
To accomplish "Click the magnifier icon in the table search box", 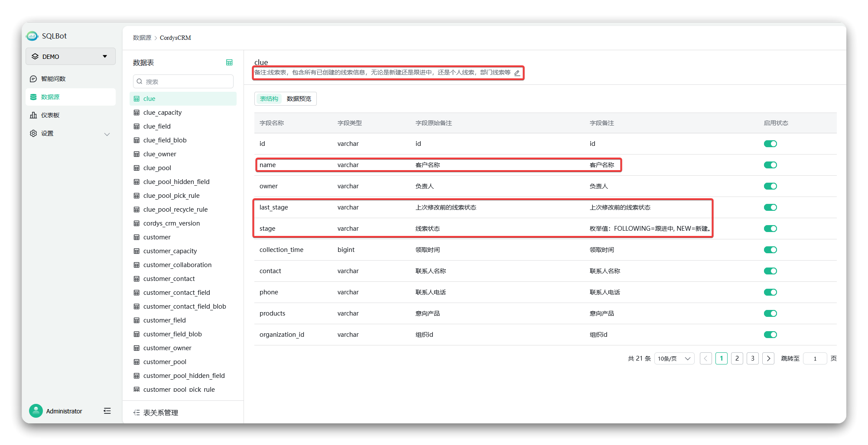I will pos(139,81).
